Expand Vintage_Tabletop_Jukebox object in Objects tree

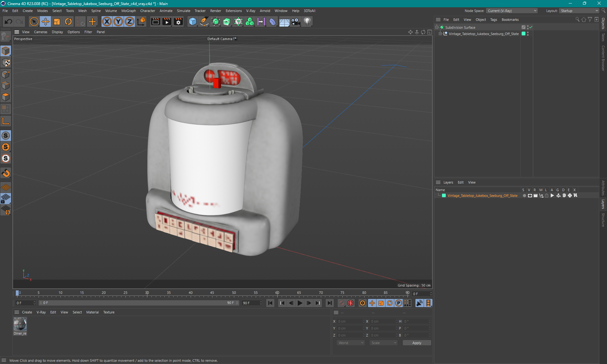[x=440, y=34]
